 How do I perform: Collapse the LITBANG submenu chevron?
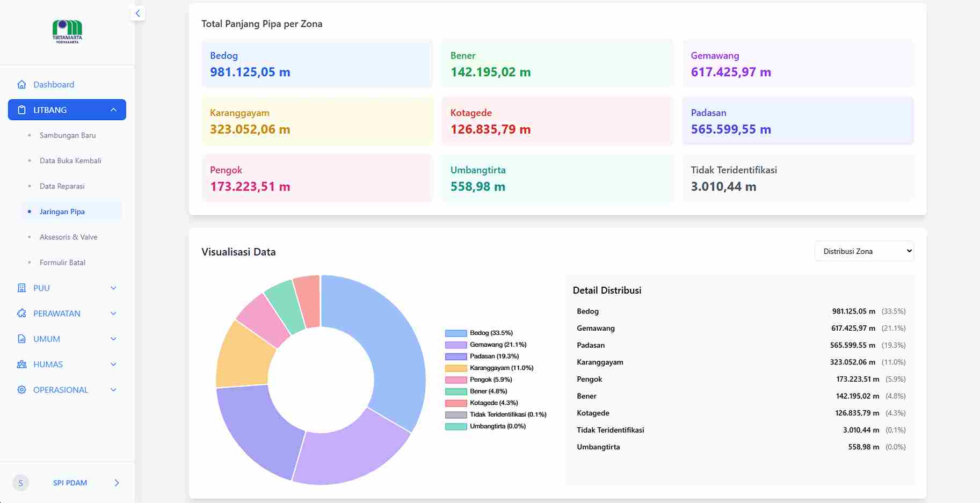[113, 109]
